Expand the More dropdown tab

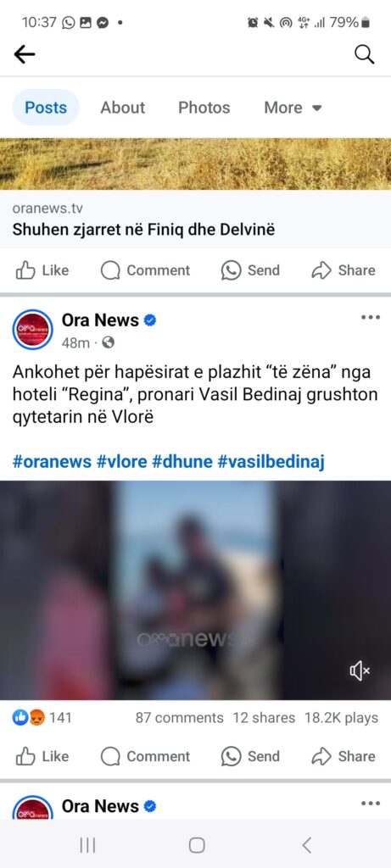point(293,108)
